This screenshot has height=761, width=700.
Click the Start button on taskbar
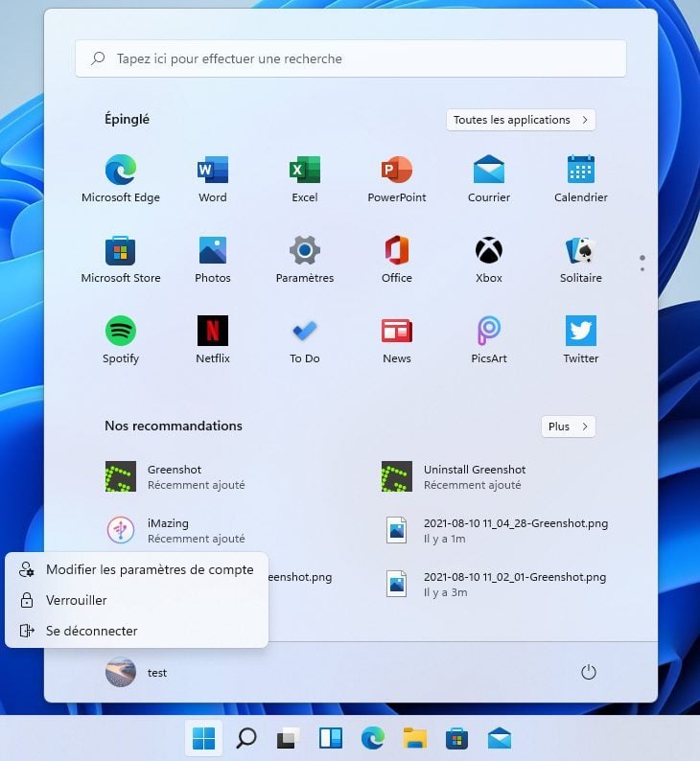(204, 739)
